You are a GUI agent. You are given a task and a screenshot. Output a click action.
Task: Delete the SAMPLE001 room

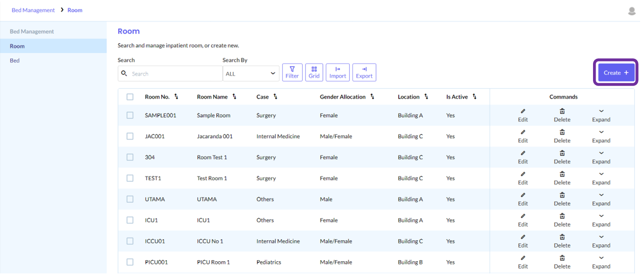pyautogui.click(x=562, y=115)
